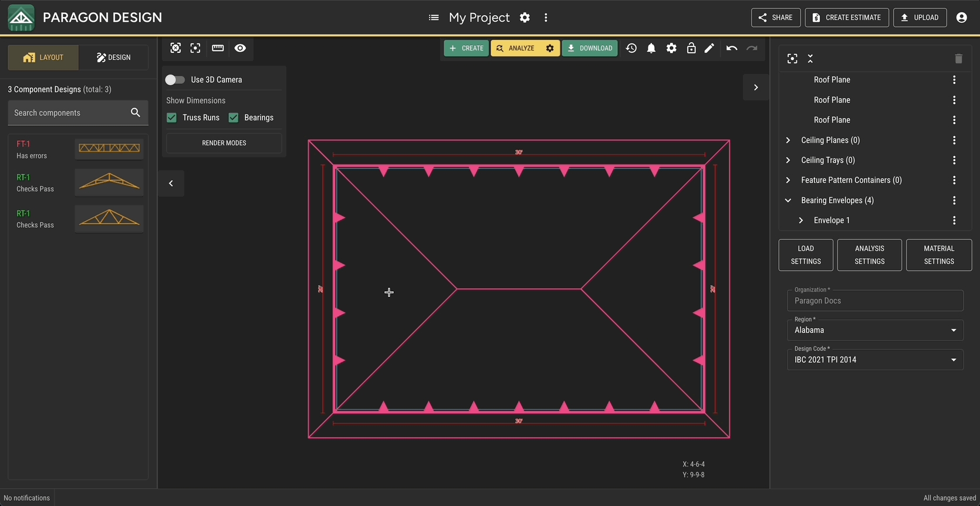Click the lock icon in toolbar
Image resolution: width=980 pixels, height=506 pixels.
pos(691,48)
